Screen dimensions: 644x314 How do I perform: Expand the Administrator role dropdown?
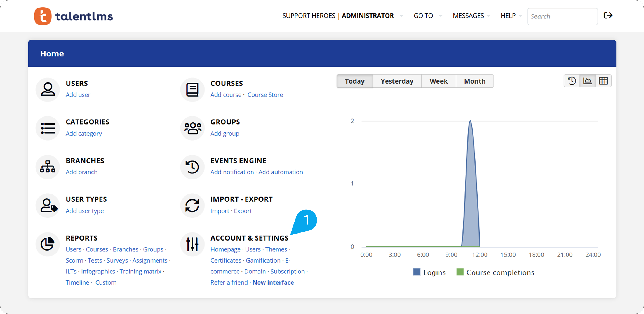click(401, 16)
